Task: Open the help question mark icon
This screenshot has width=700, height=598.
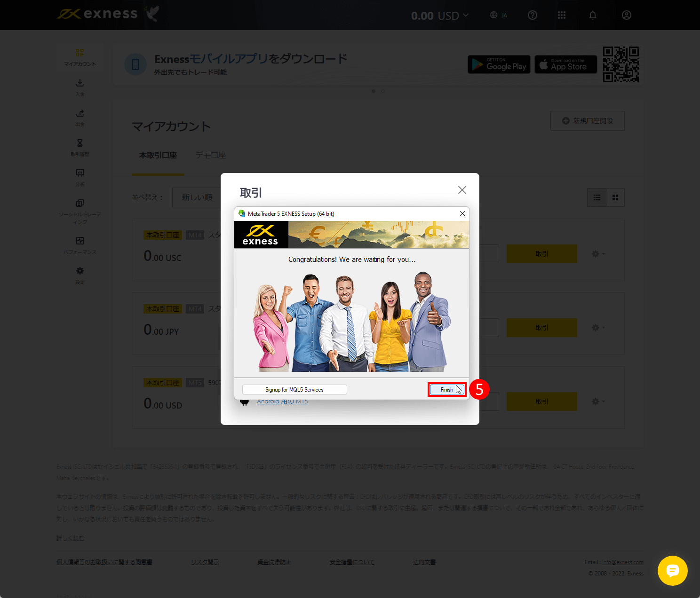Action: point(532,15)
